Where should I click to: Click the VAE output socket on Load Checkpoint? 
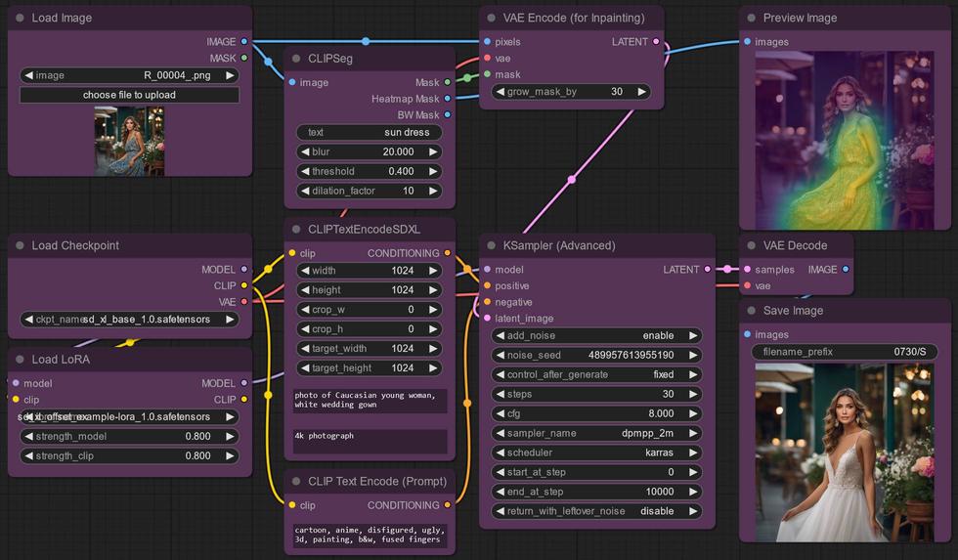243,302
